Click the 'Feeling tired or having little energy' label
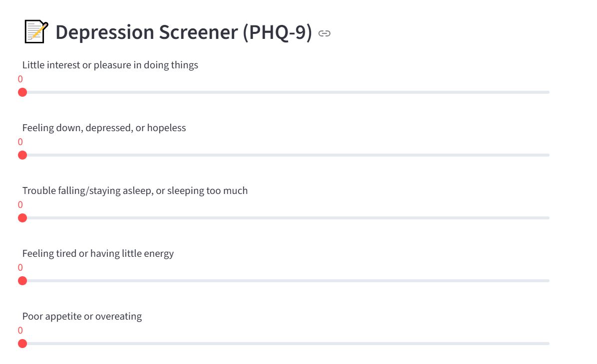This screenshot has width=597, height=364. [98, 253]
